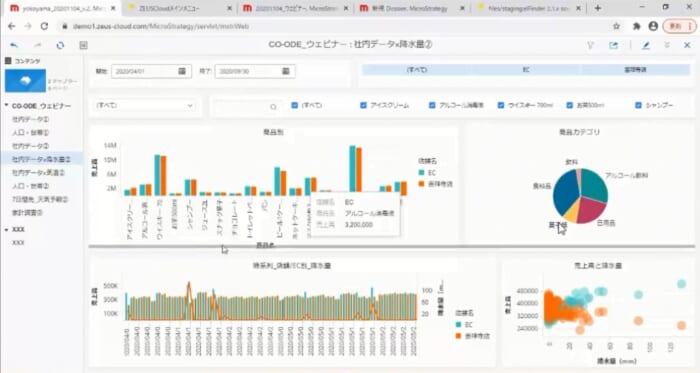Open the 社内データ① page in sidebar
Screen dimensions: 700x373
coord(30,119)
